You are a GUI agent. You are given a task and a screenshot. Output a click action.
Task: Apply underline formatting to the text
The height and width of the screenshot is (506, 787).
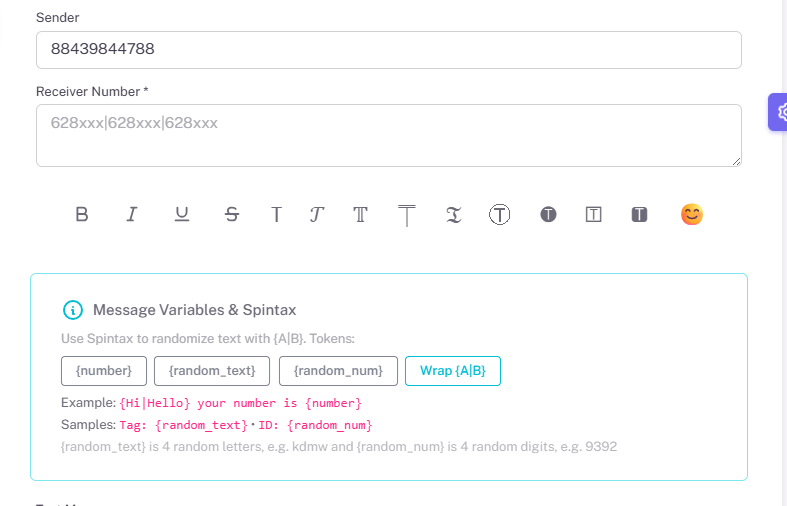[x=182, y=214]
